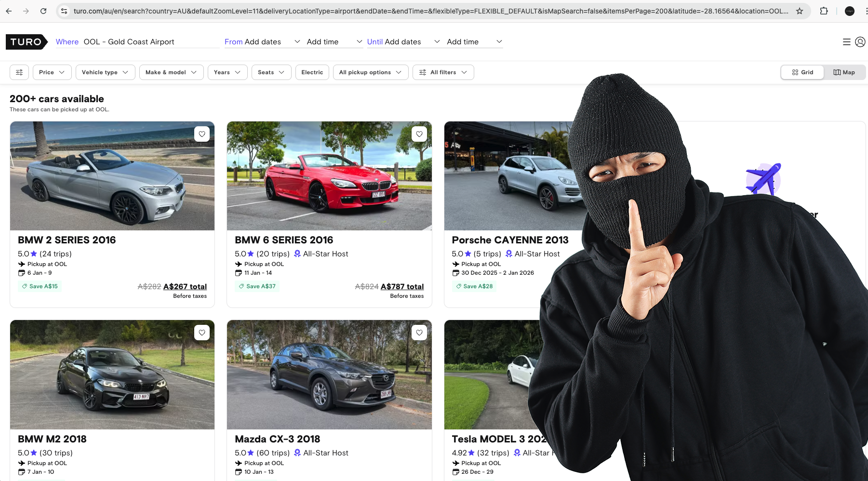868x481 pixels.
Task: Bookmark the page via the star icon
Action: coord(800,11)
